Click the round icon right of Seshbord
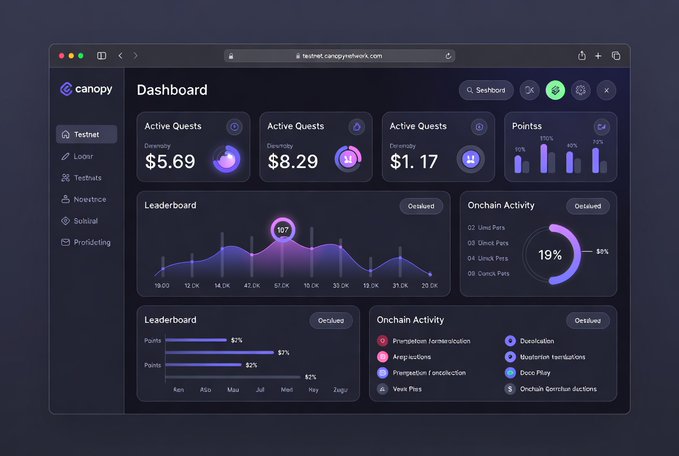Viewport: 679px width, 456px height. coord(530,90)
